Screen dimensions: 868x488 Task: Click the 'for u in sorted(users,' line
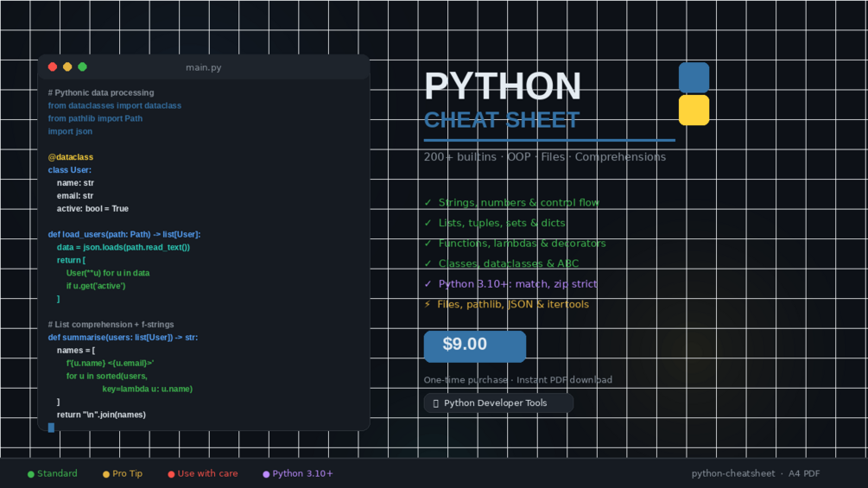(107, 377)
